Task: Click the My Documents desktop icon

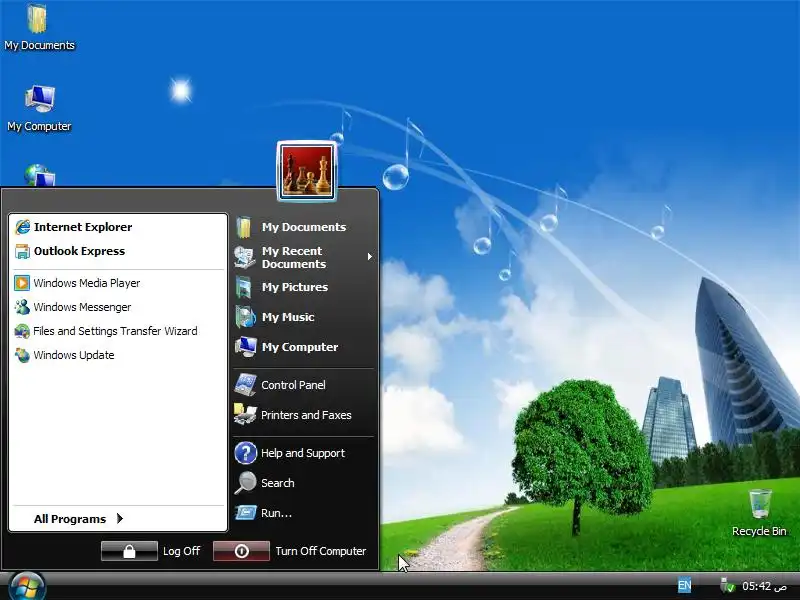Action: click(37, 19)
